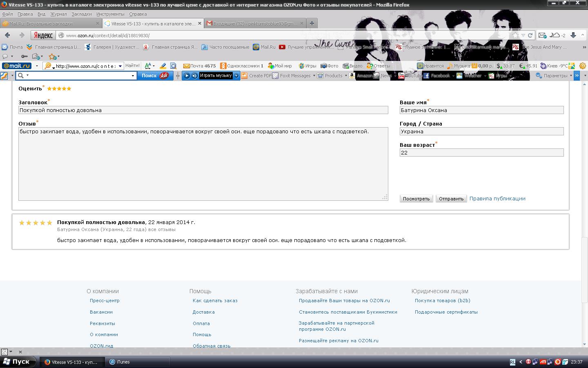
Task: Open the Почта bookmark in bookmarks bar
Action: point(12,47)
